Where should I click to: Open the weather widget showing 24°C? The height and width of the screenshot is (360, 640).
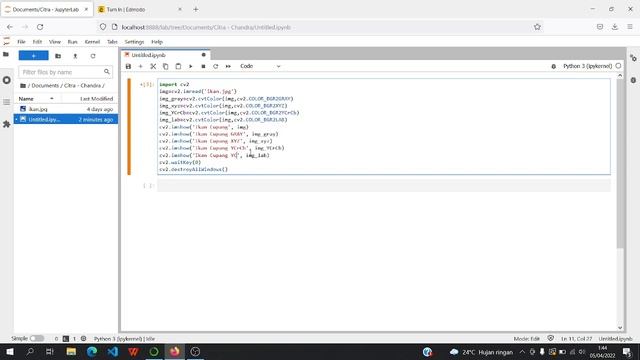pos(481,352)
